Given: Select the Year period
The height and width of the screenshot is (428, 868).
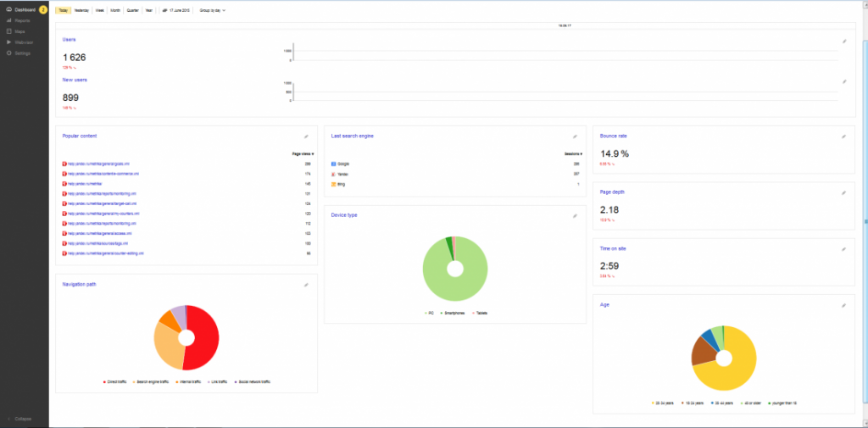Looking at the screenshot, I should (149, 10).
